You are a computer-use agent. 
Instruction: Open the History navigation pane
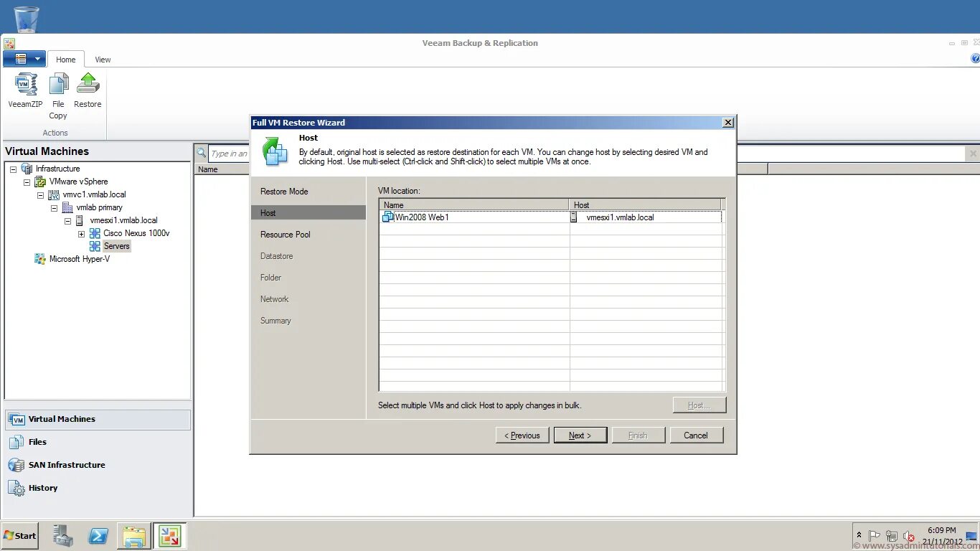pos(98,489)
